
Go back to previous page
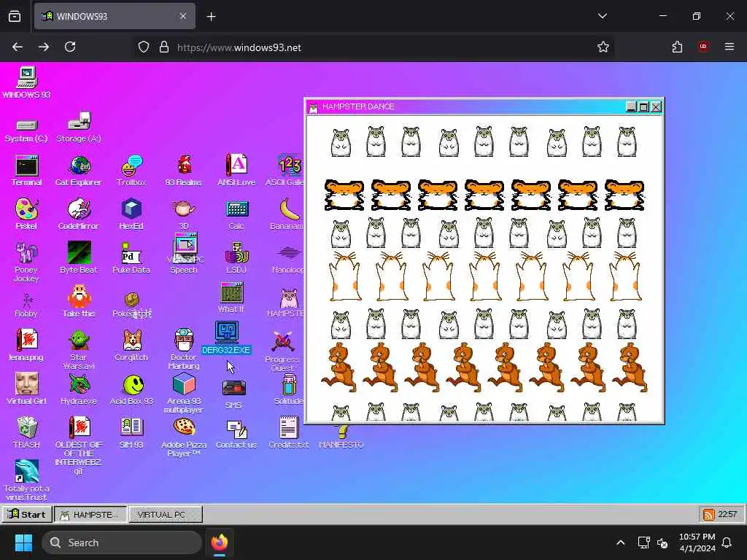coord(18,47)
